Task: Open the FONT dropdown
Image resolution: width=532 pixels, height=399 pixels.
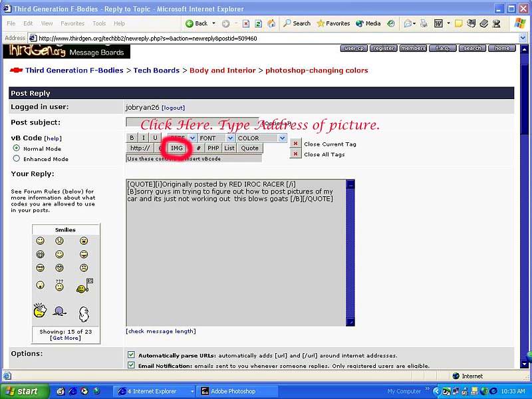Action: [230, 138]
